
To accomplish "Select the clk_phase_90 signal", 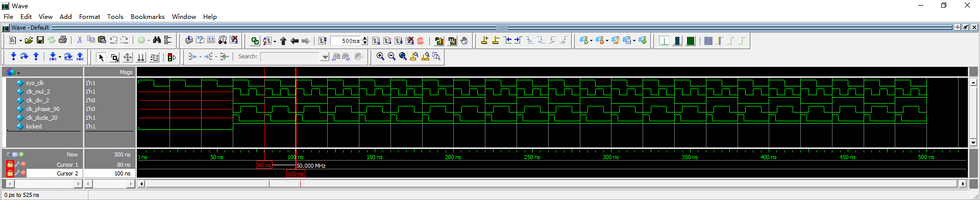I will coord(43,109).
